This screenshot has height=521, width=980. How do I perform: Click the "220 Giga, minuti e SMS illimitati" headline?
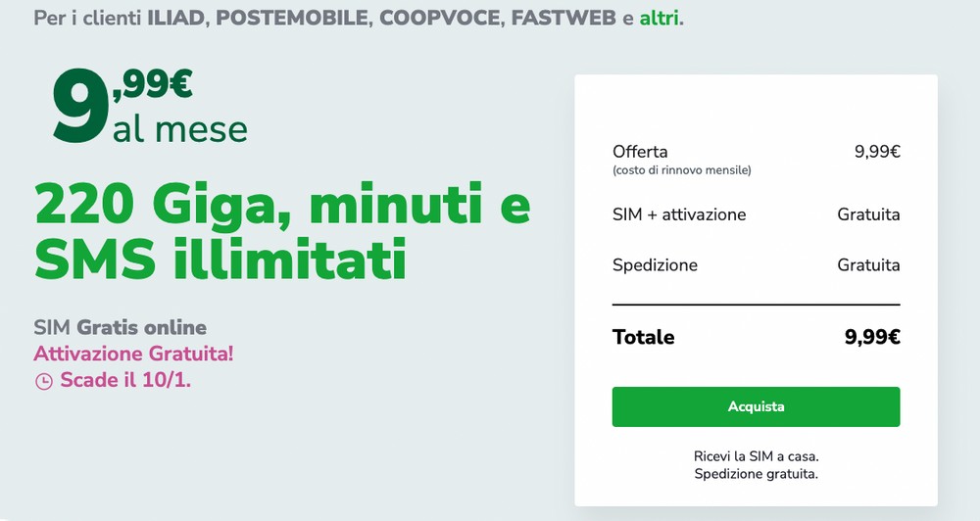282,230
